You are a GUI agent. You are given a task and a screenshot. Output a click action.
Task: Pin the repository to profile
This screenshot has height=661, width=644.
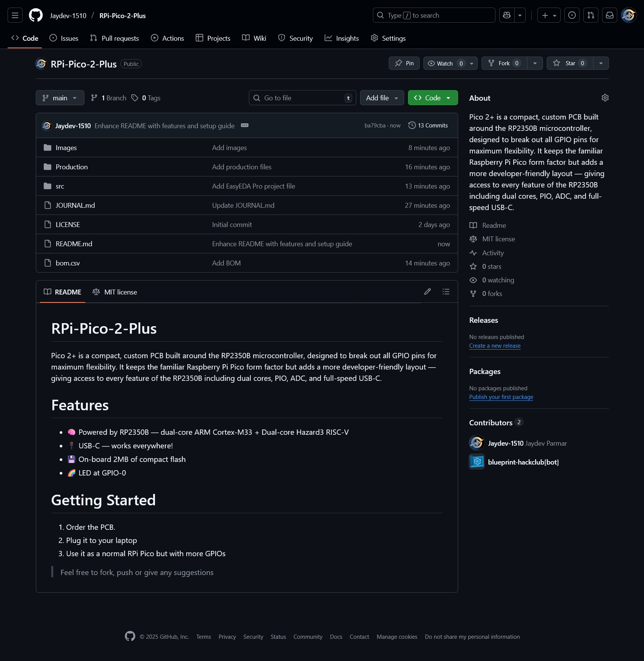click(x=404, y=63)
